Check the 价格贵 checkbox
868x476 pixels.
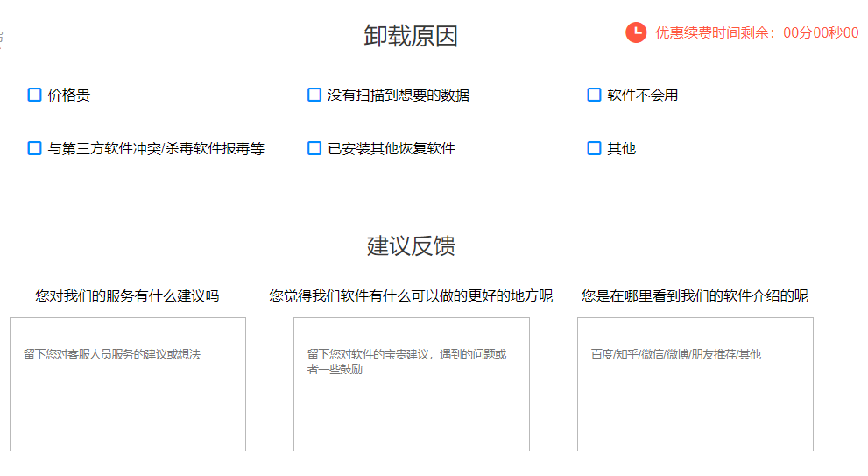coord(34,95)
